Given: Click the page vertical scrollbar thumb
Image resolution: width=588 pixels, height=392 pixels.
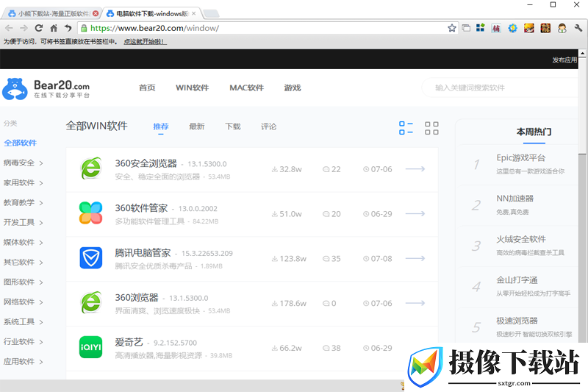Looking at the screenshot, I should (x=582, y=105).
